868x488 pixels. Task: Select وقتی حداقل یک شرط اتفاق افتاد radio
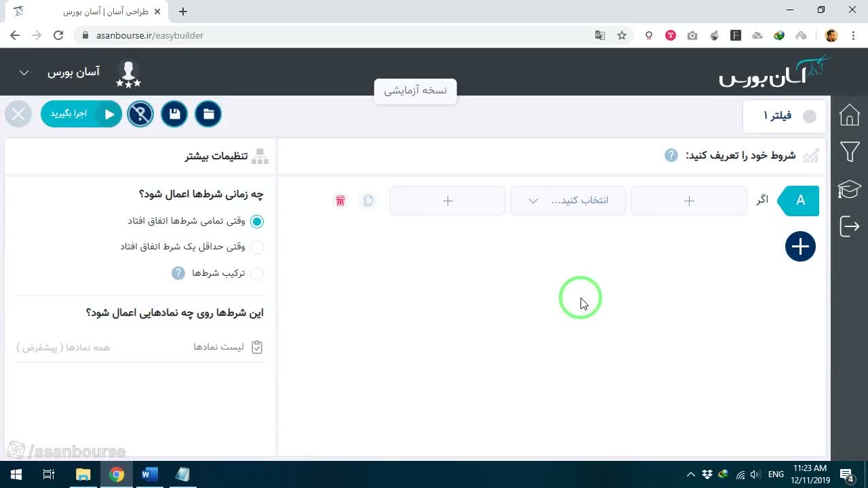point(257,247)
